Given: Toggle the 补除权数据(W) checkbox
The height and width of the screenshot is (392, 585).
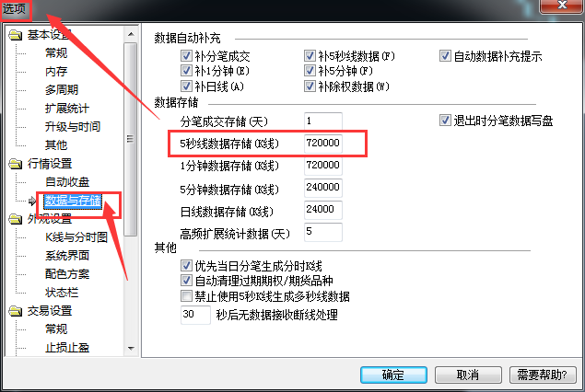Looking at the screenshot, I should click(x=310, y=86).
